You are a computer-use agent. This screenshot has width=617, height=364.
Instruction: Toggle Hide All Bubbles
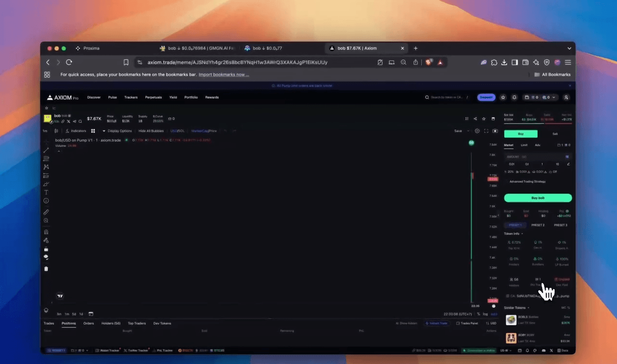pyautogui.click(x=151, y=131)
